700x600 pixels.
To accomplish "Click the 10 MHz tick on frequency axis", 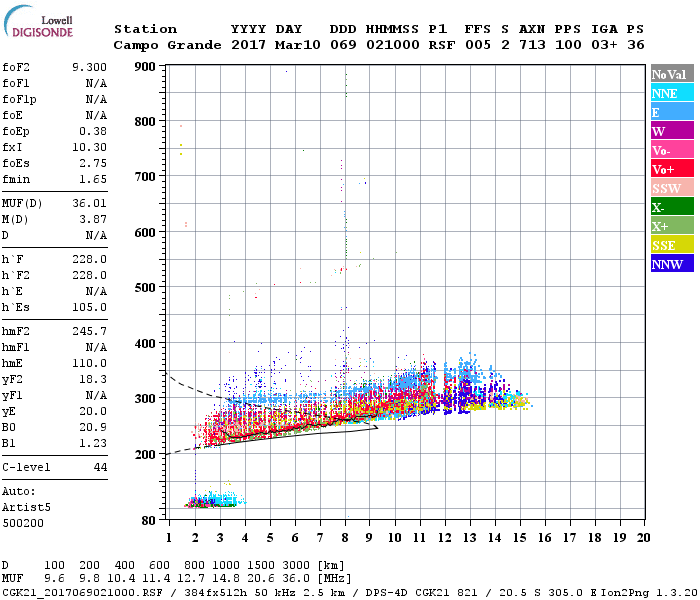I will coord(395,537).
